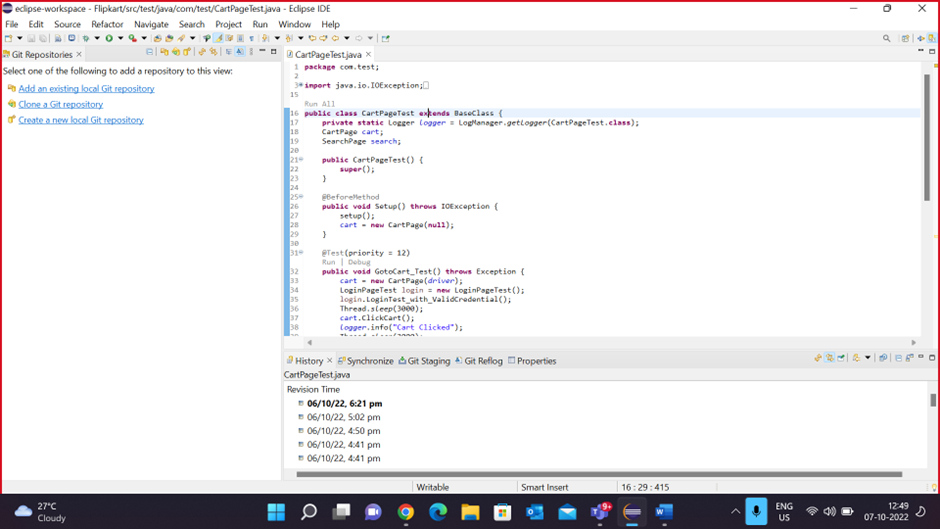Open the New wizard dropdown arrow
Image resolution: width=940 pixels, height=529 pixels.
(x=20, y=38)
